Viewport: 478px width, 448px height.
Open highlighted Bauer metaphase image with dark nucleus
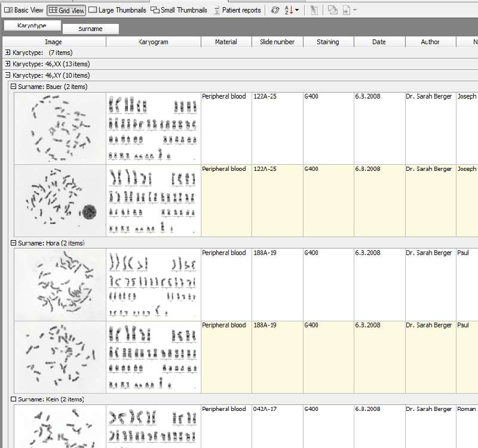60,201
